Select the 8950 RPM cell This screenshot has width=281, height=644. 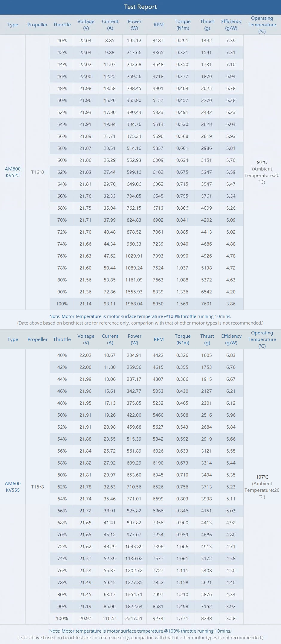click(x=158, y=304)
